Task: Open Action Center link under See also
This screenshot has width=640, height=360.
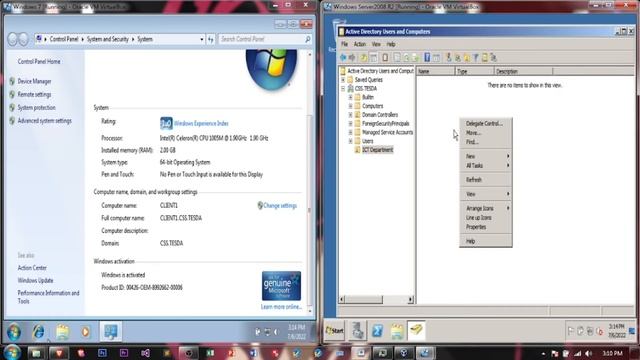Action: pos(32,268)
